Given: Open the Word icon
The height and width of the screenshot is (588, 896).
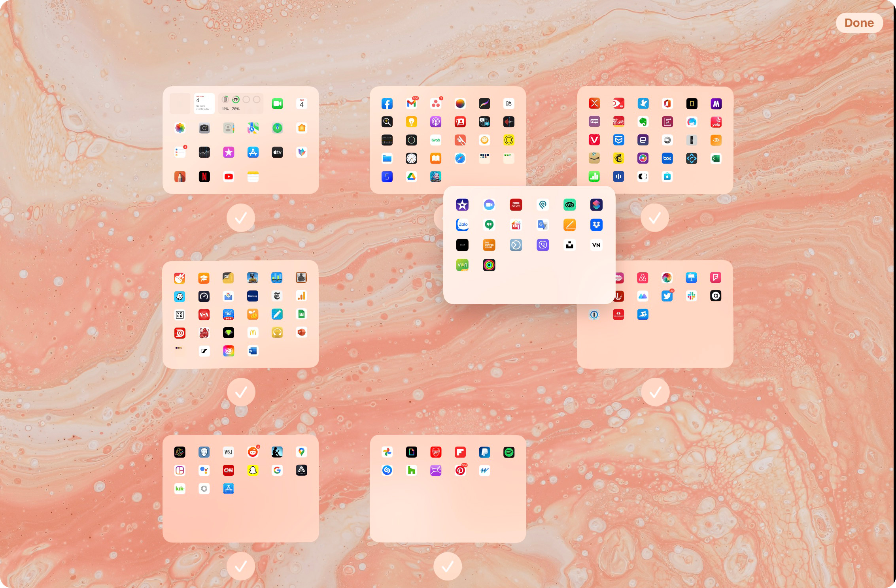Looking at the screenshot, I should tap(253, 351).
